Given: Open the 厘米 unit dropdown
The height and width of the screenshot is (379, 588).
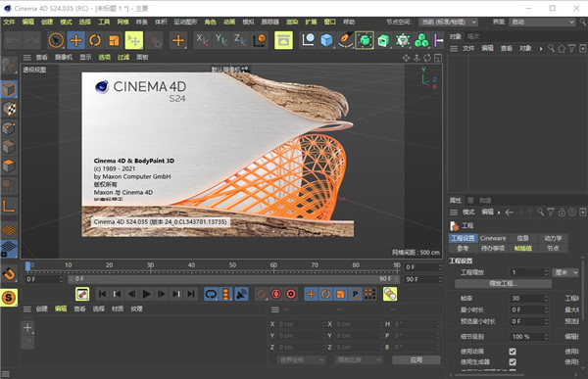Looking at the screenshot, I should point(566,272).
